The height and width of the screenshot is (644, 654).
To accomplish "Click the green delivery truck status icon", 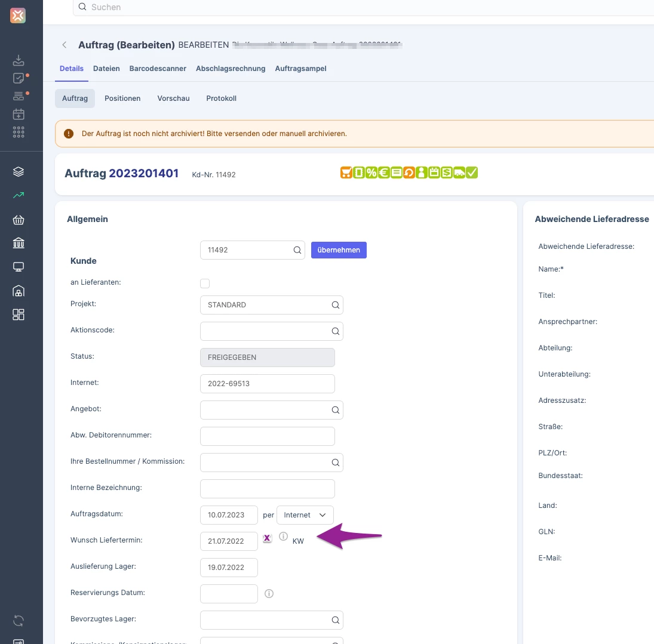I will coord(459,172).
